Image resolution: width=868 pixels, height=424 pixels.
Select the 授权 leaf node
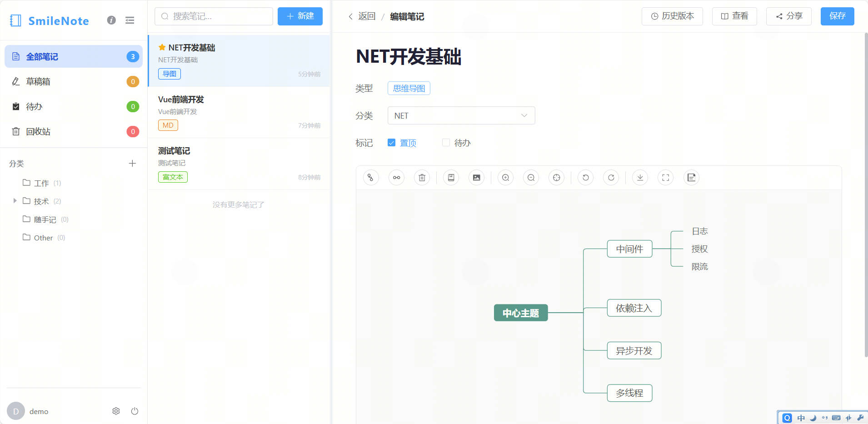click(x=700, y=249)
